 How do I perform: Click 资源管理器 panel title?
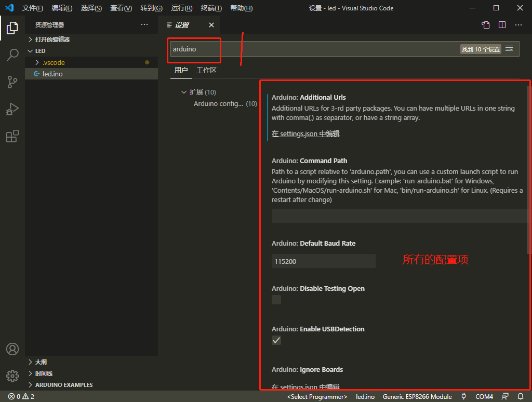click(49, 25)
